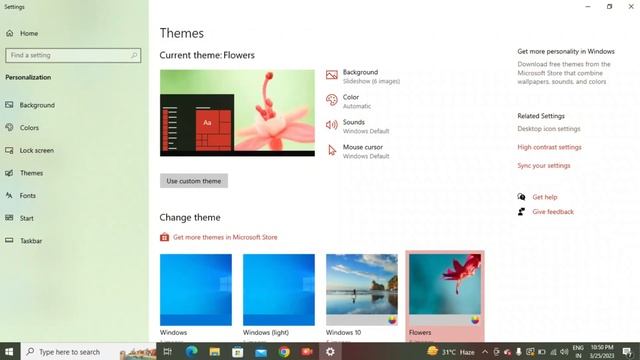Screen dimensions: 640x360
Task: Click the Mouse cursor arrow icon
Action: (332, 150)
